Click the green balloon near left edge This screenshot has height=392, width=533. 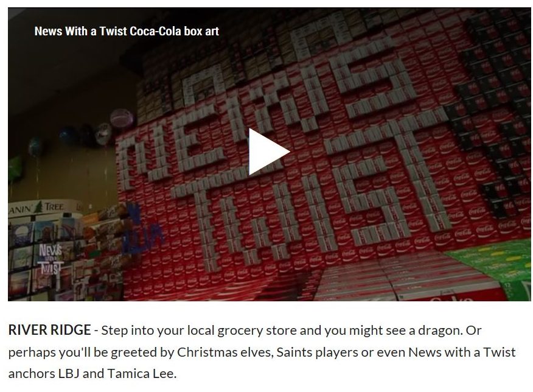15,168
